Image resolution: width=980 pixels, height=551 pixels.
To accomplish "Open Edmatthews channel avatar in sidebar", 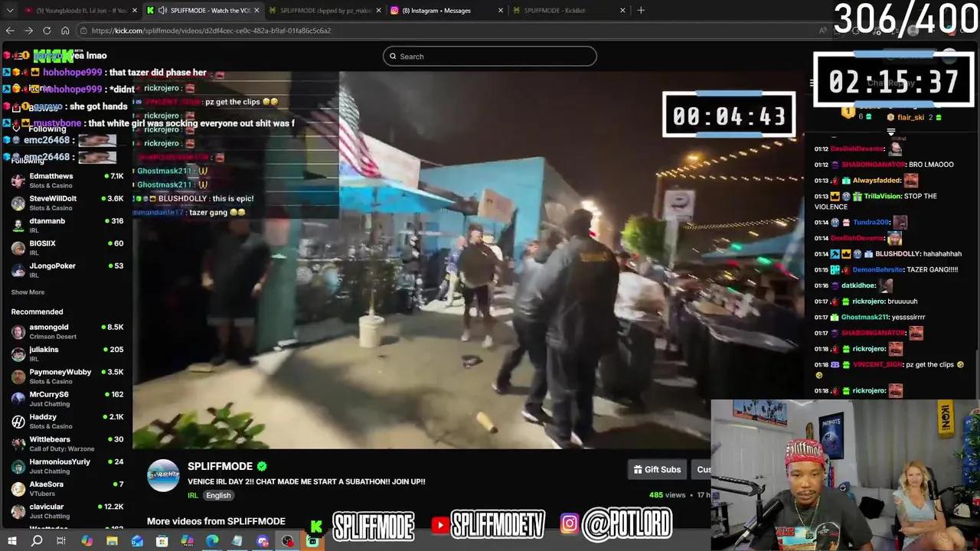I will pyautogui.click(x=18, y=181).
